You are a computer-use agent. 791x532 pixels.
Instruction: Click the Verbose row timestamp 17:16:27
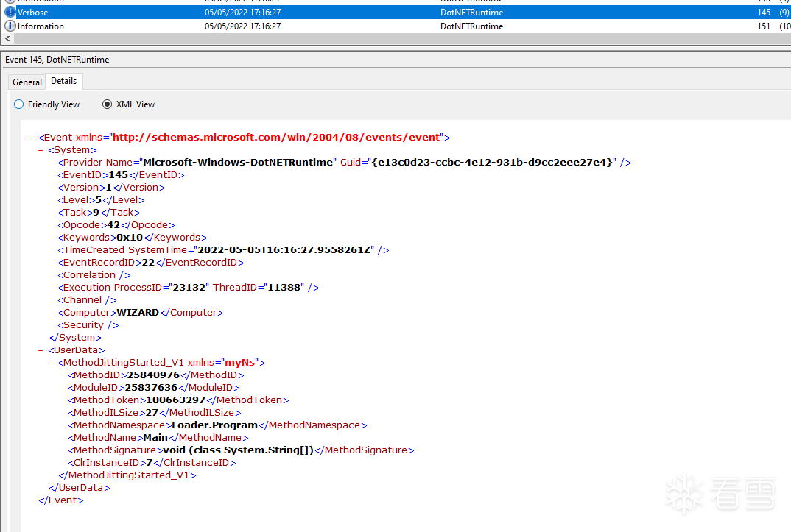(242, 12)
